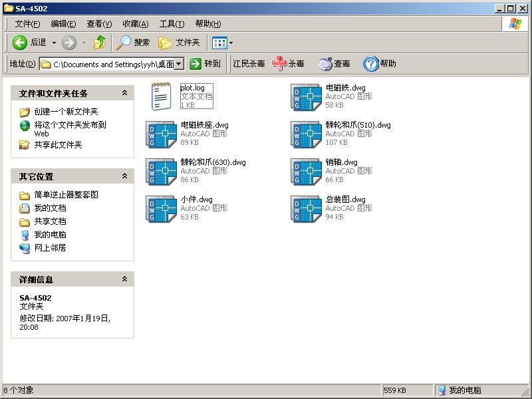Click 将这个文件夹发布到 Web link
Screen dimensions: 532x399
tap(70, 129)
